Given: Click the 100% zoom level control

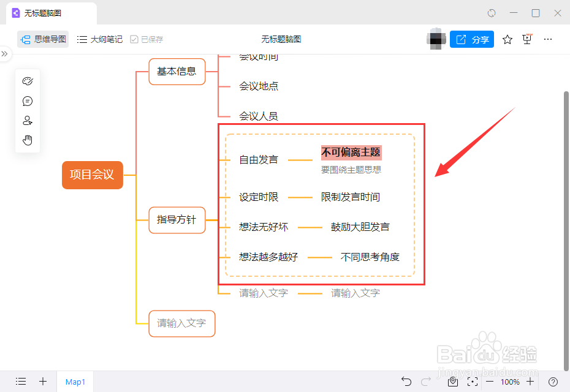Looking at the screenshot, I should (x=510, y=382).
